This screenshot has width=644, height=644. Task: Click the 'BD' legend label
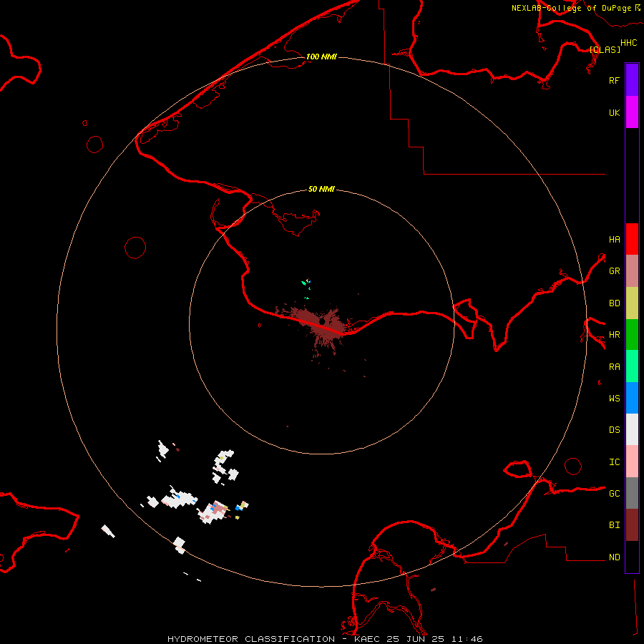pyautogui.click(x=615, y=303)
